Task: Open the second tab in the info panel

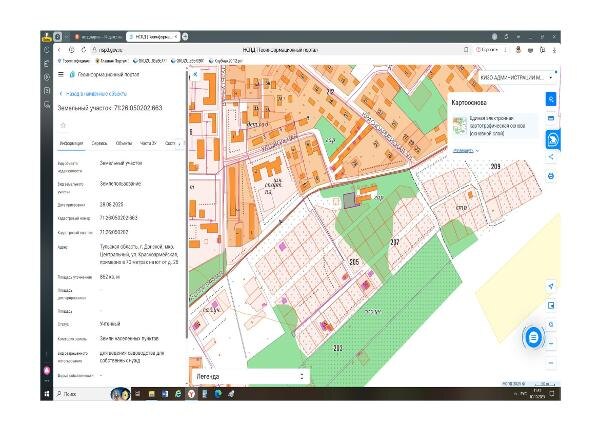Action: pyautogui.click(x=99, y=144)
